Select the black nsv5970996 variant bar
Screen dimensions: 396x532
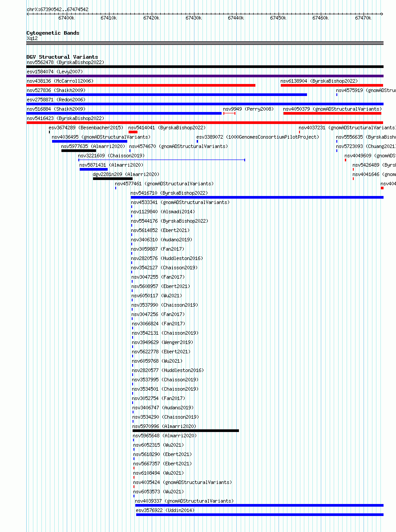[186, 431]
